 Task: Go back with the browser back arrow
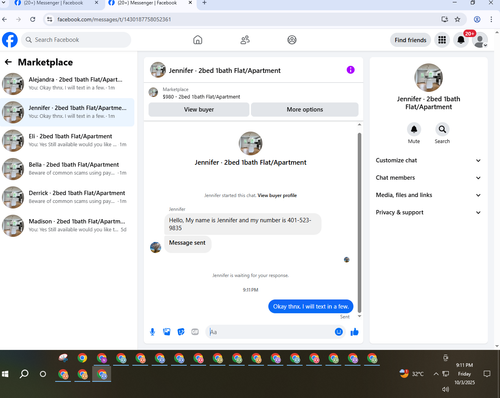click(5, 19)
